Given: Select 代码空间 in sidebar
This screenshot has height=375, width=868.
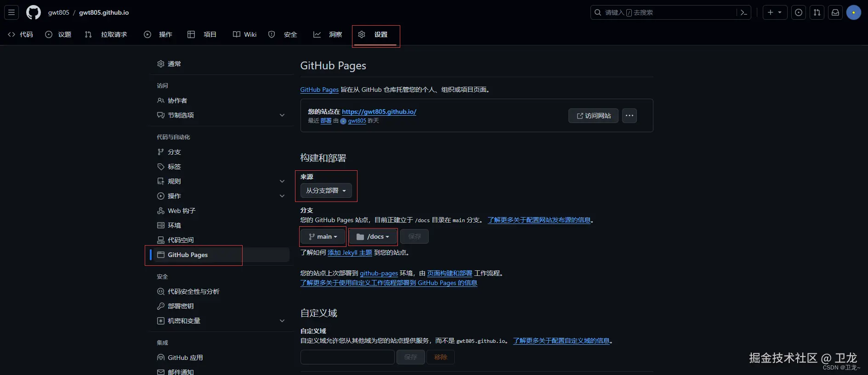Looking at the screenshot, I should coord(222,240).
